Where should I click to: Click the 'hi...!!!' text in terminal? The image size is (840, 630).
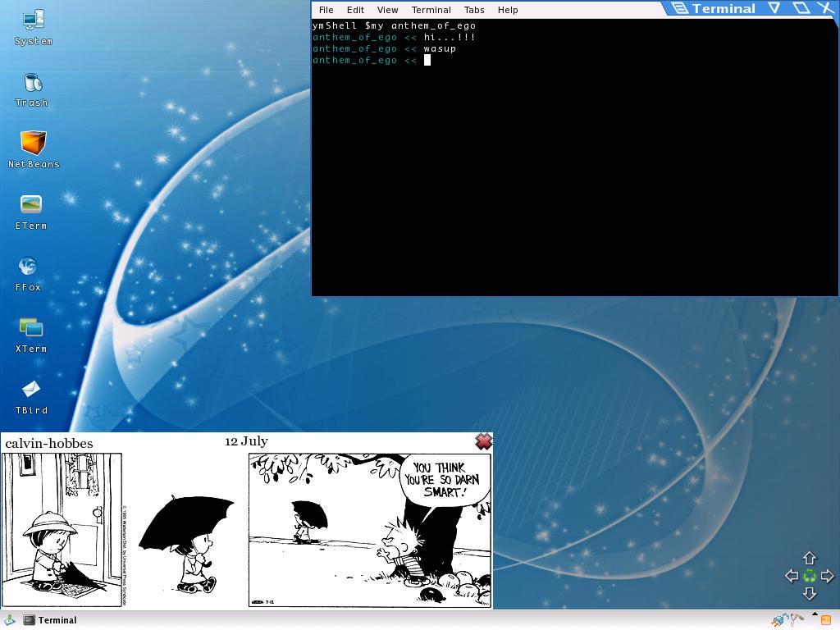[x=450, y=37]
